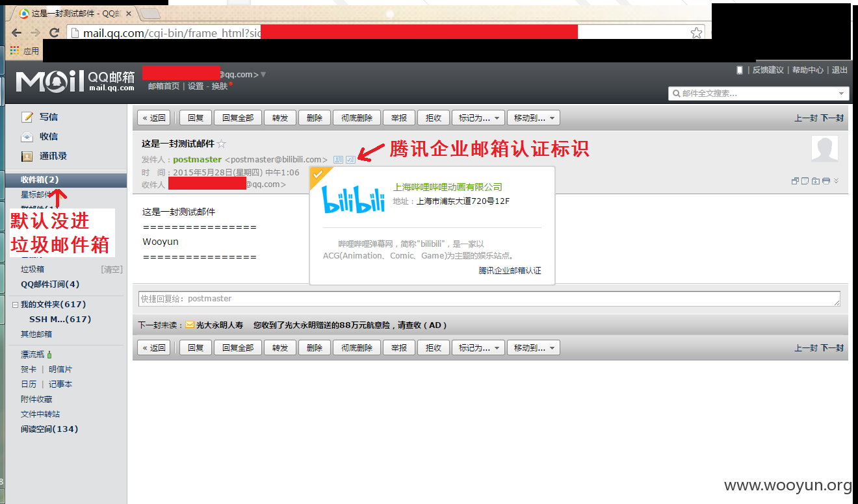Open the 移动到 dropdown in lower toolbar
Image resolution: width=858 pixels, height=504 pixels.
coord(534,347)
